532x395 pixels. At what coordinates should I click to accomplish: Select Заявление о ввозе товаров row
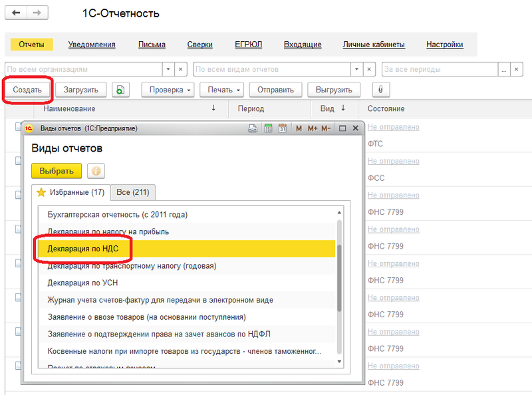coord(187,317)
